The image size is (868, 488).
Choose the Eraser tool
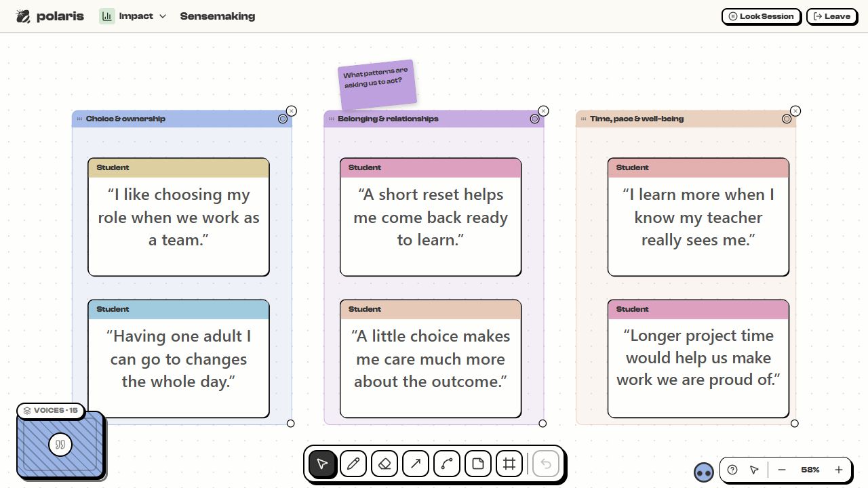coord(384,464)
